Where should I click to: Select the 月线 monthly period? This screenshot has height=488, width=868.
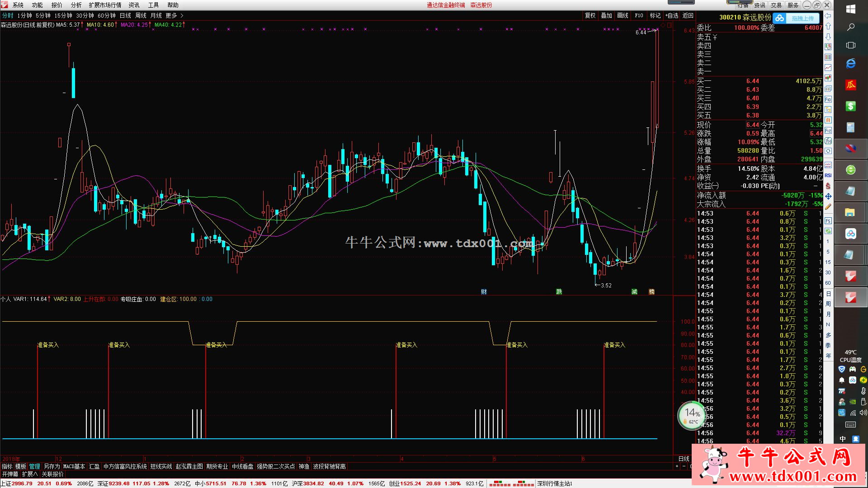click(x=156, y=15)
